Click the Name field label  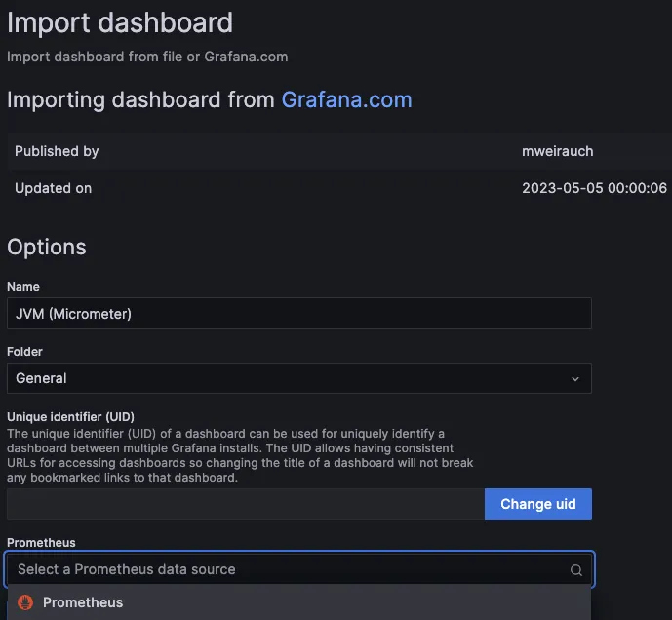click(x=23, y=287)
